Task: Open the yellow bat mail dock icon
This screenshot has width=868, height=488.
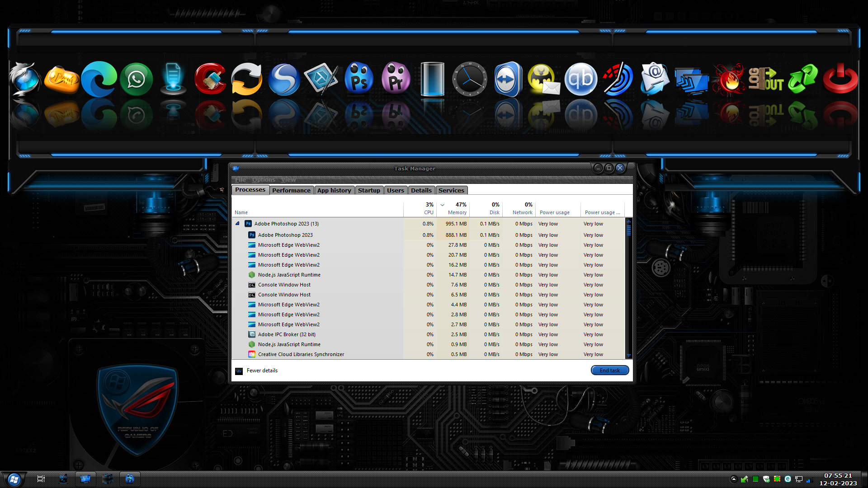Action: click(544, 79)
